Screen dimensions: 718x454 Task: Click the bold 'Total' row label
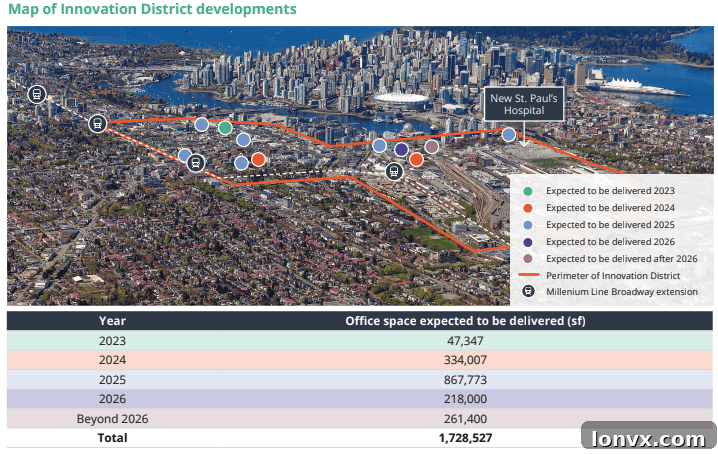[x=112, y=438]
